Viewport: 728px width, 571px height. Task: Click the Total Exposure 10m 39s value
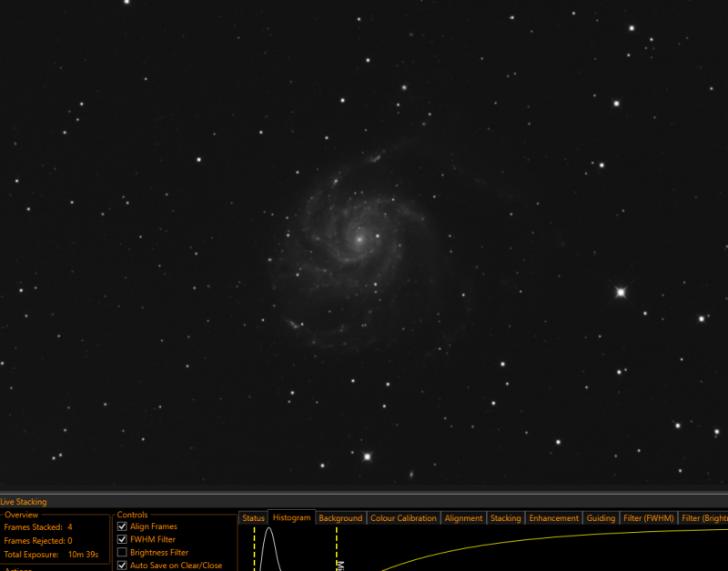(83, 555)
